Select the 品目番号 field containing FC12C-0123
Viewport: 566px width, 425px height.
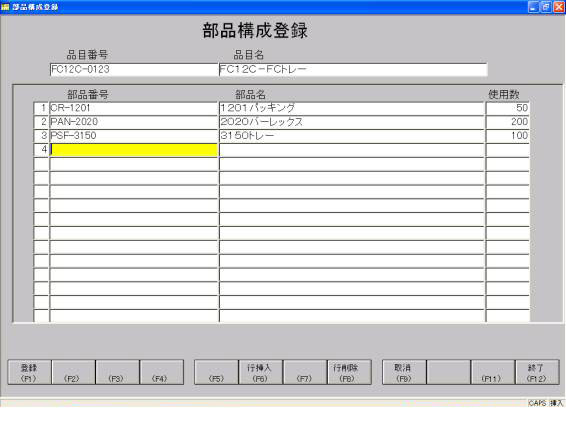click(134, 69)
